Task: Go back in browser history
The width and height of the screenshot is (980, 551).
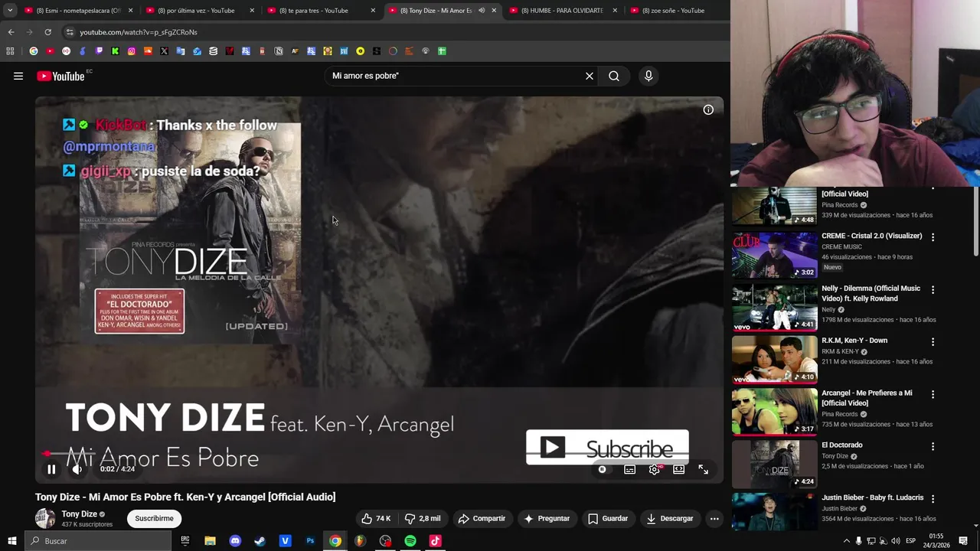Action: pos(11,32)
